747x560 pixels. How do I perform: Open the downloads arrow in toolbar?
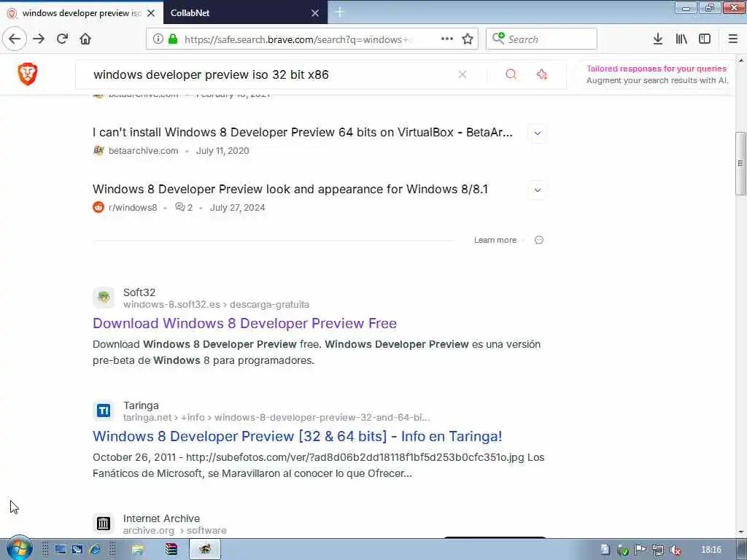(x=658, y=39)
